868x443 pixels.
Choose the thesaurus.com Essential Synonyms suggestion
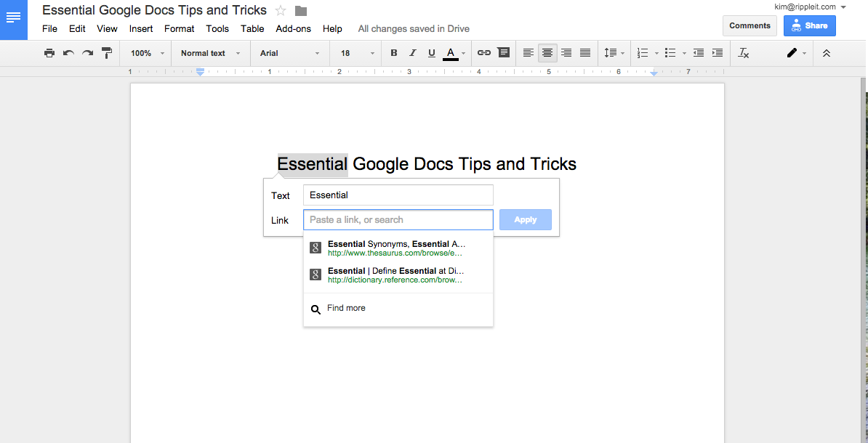click(398, 248)
